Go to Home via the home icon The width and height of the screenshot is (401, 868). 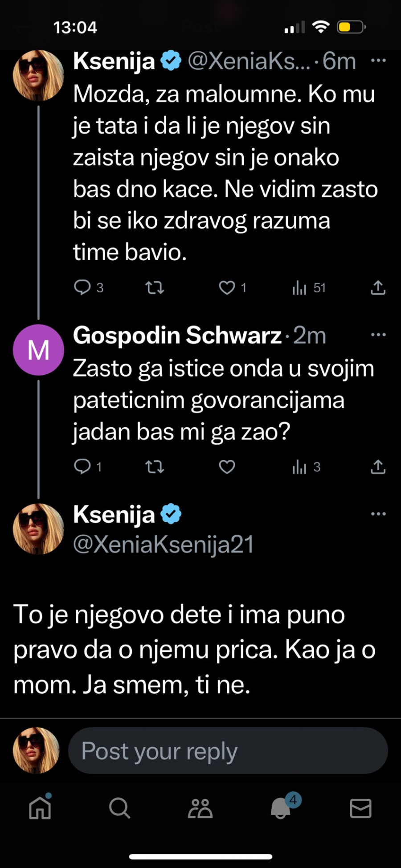coord(39,809)
